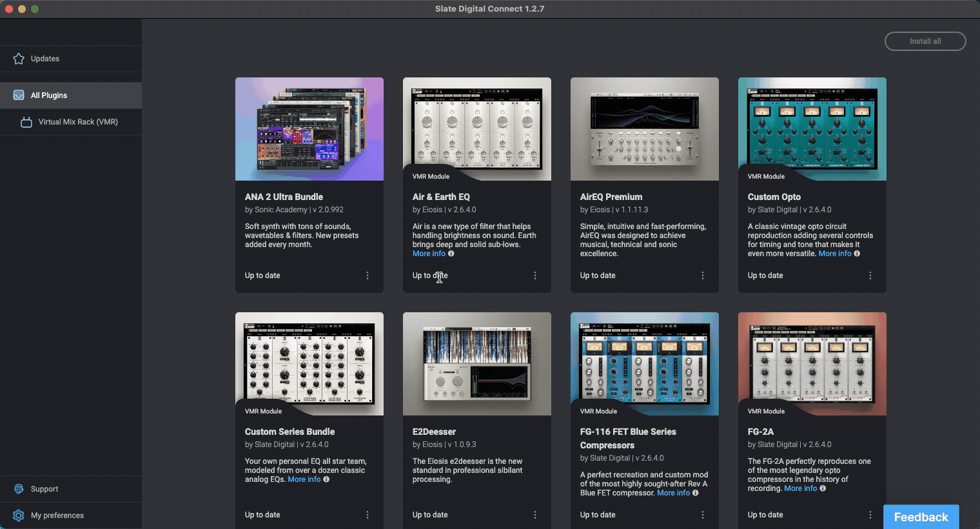
Task: Click the All Plugins sidebar icon
Action: [x=19, y=95]
